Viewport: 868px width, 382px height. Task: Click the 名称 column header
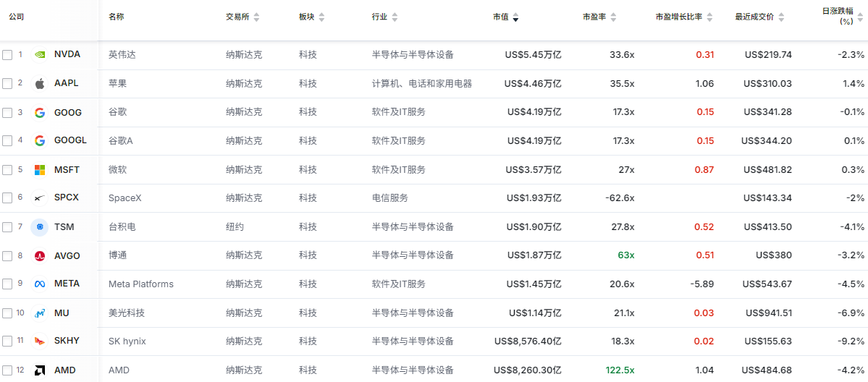point(117,17)
